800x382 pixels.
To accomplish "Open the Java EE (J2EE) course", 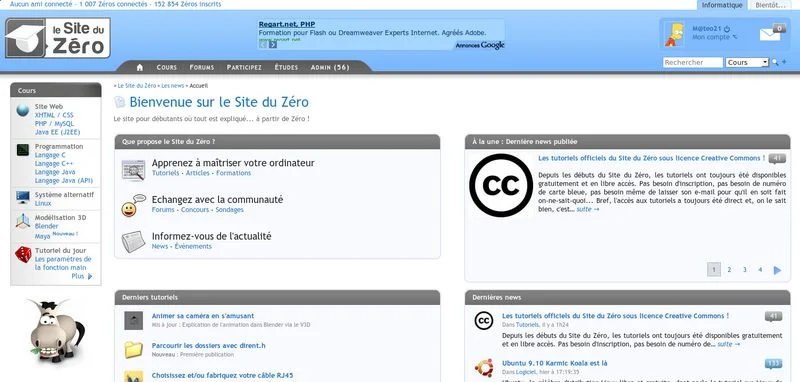I will point(58,132).
